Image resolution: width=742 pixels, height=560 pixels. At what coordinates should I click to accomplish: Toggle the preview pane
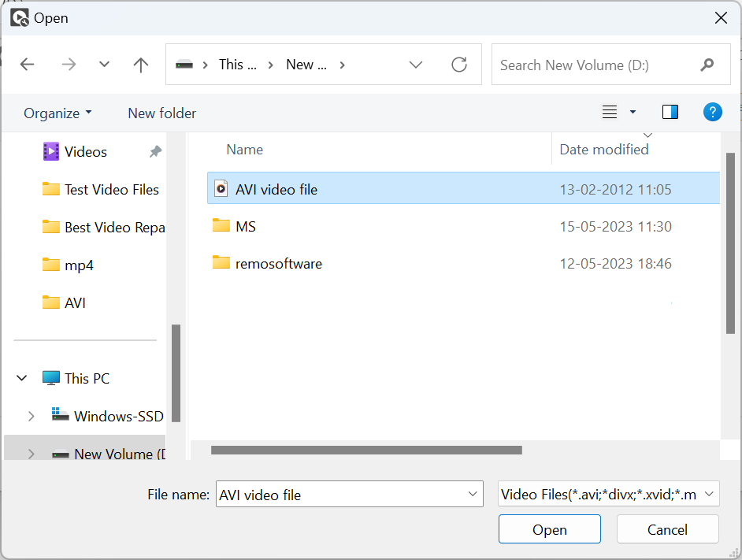click(x=670, y=112)
